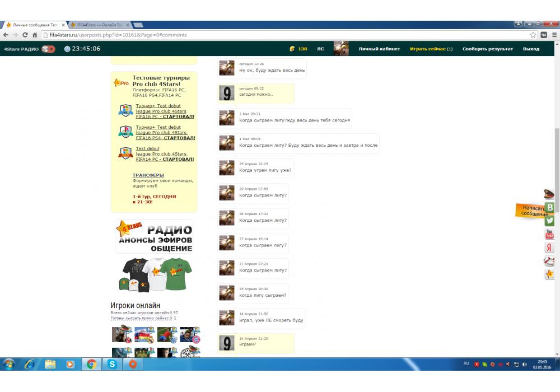Click the browser address bar
The width and height of the screenshot is (560, 392).
coord(280,35)
